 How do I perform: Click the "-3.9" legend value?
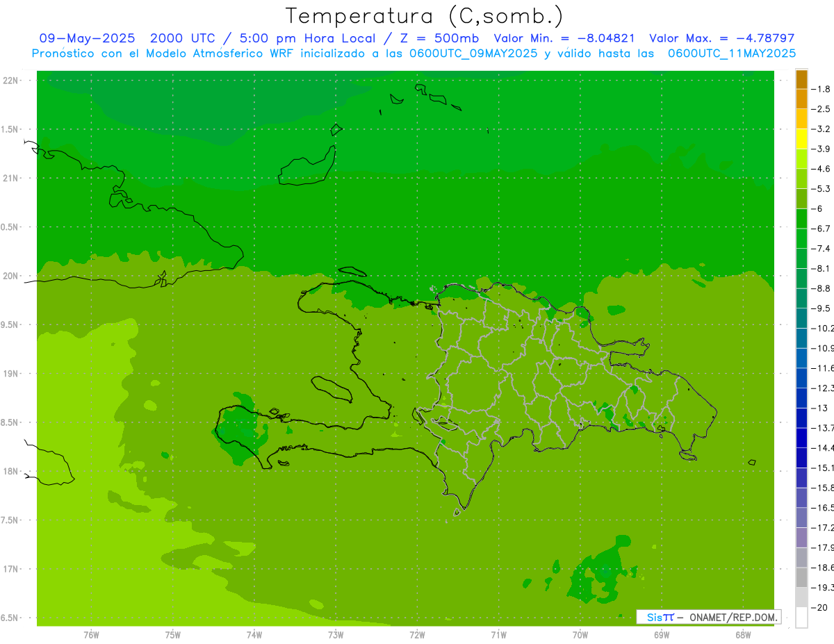pos(821,149)
